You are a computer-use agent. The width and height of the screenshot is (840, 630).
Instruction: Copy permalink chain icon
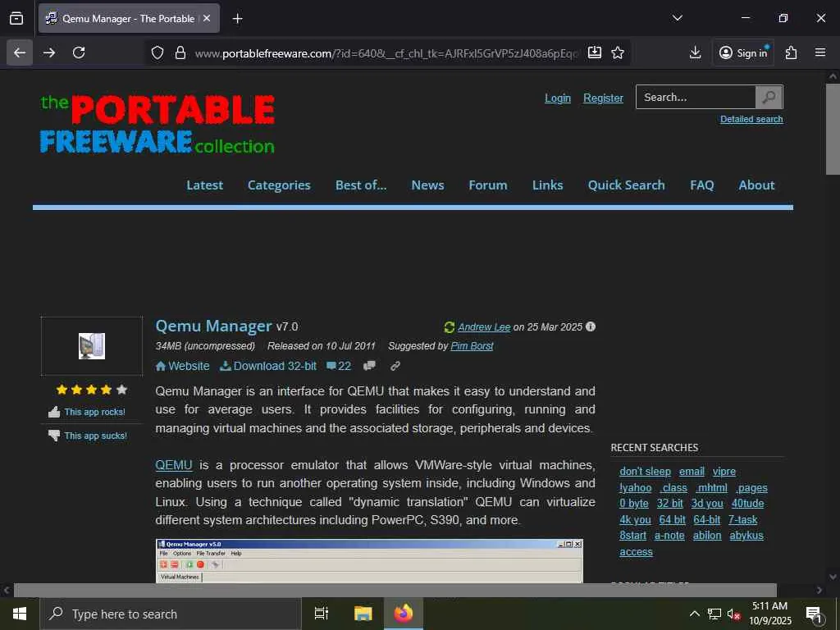[x=395, y=366]
